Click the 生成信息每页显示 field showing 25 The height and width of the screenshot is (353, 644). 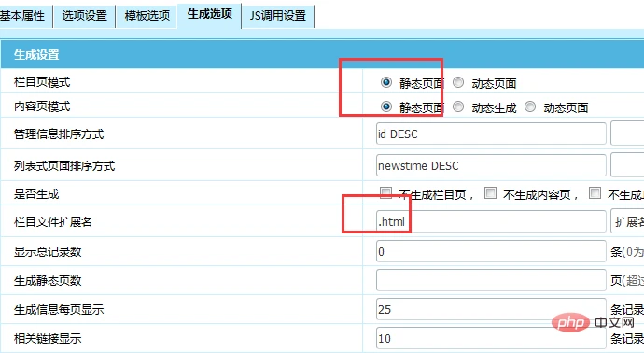[491, 309]
